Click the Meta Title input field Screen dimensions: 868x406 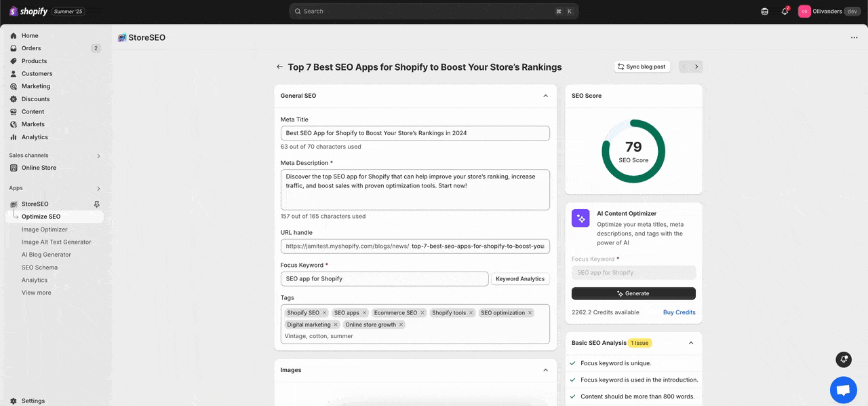tap(415, 133)
